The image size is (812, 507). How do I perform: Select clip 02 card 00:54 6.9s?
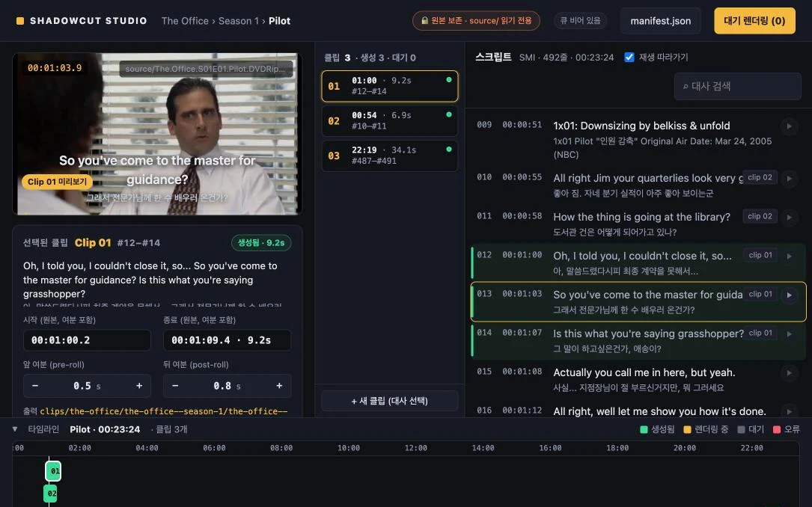389,120
